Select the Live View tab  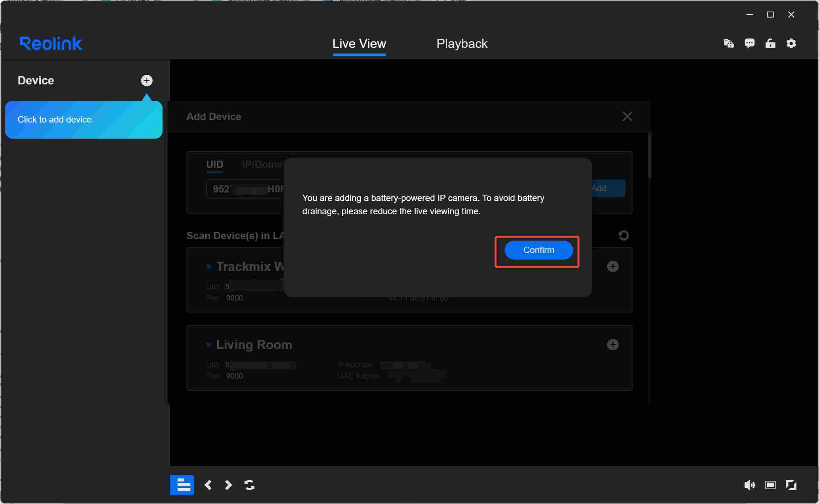[x=359, y=44]
